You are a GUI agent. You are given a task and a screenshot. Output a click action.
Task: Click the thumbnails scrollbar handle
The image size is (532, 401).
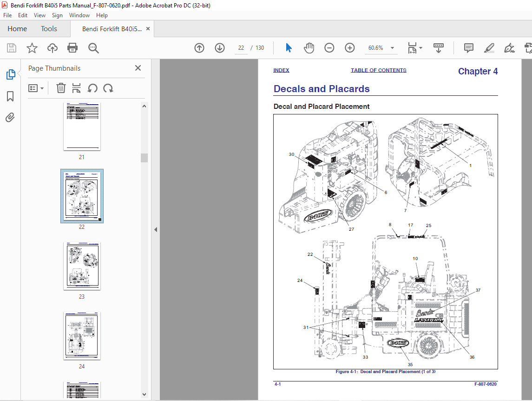pyautogui.click(x=144, y=158)
